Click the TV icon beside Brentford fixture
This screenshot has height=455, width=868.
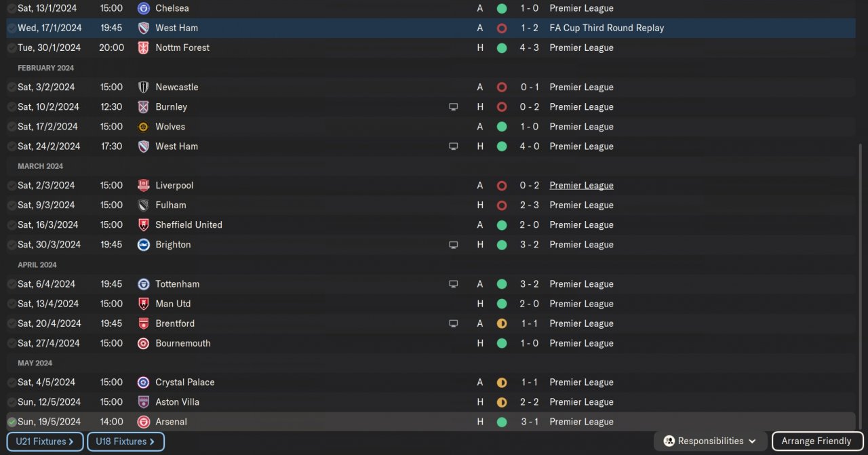(453, 323)
